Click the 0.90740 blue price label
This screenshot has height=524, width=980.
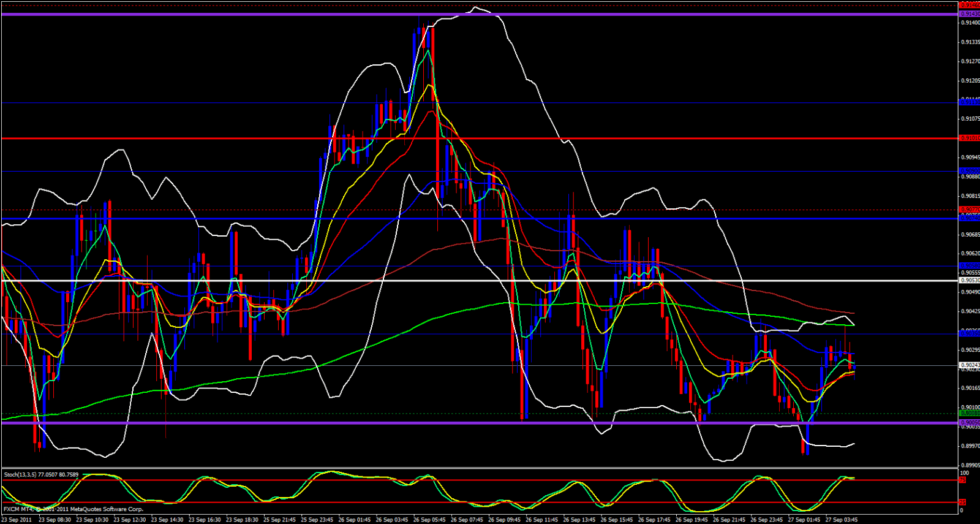pyautogui.click(x=969, y=218)
